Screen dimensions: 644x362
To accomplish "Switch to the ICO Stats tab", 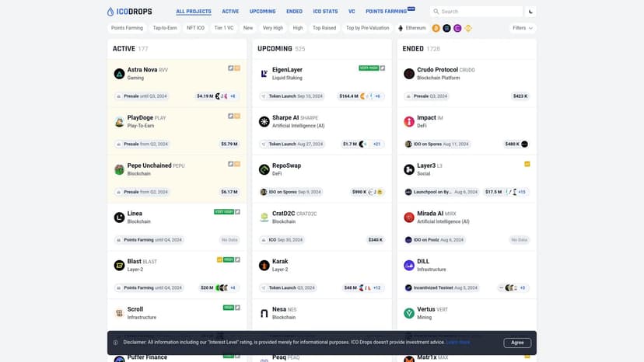I will 325,12.
